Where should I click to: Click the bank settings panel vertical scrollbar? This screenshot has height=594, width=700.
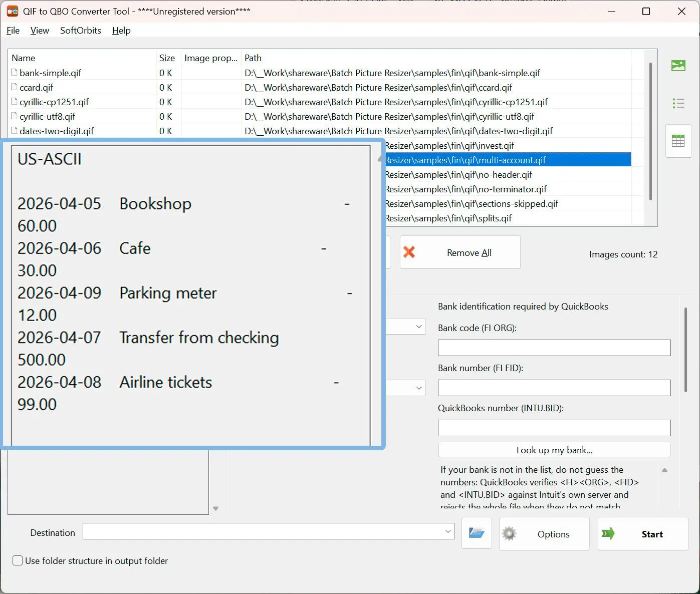pyautogui.click(x=685, y=350)
